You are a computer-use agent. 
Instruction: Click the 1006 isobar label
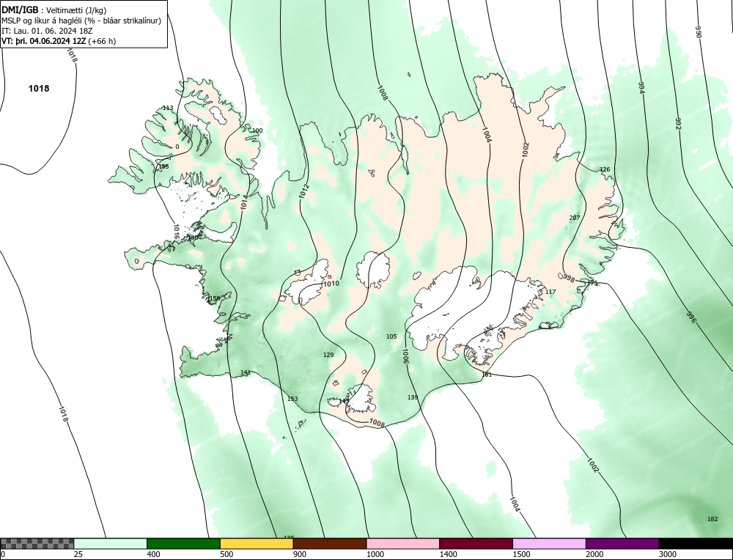(x=405, y=356)
